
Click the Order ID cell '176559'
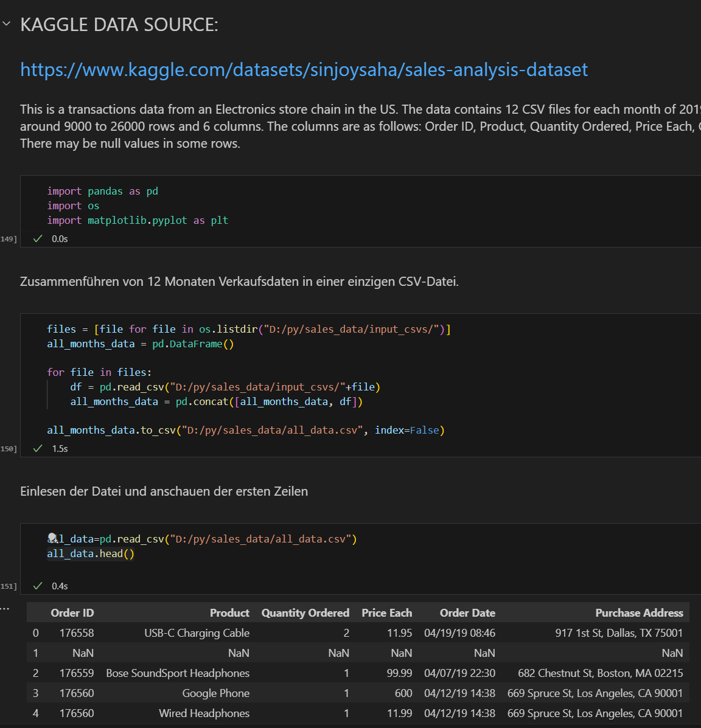click(77, 673)
